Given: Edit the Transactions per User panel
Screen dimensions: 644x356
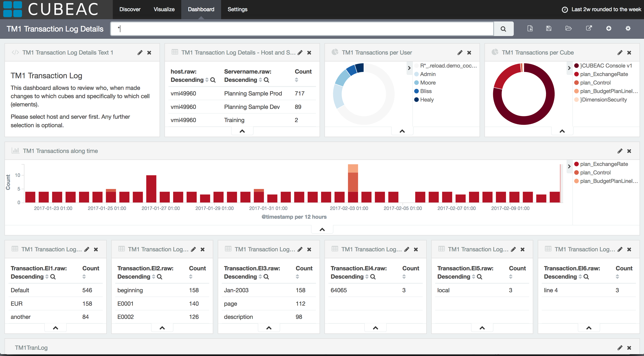Looking at the screenshot, I should pyautogui.click(x=460, y=53).
